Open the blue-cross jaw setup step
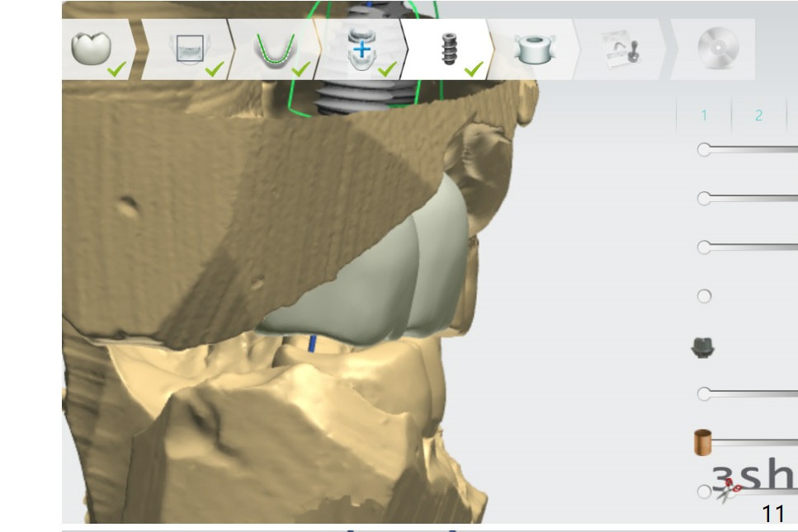798x532 pixels. [x=361, y=48]
